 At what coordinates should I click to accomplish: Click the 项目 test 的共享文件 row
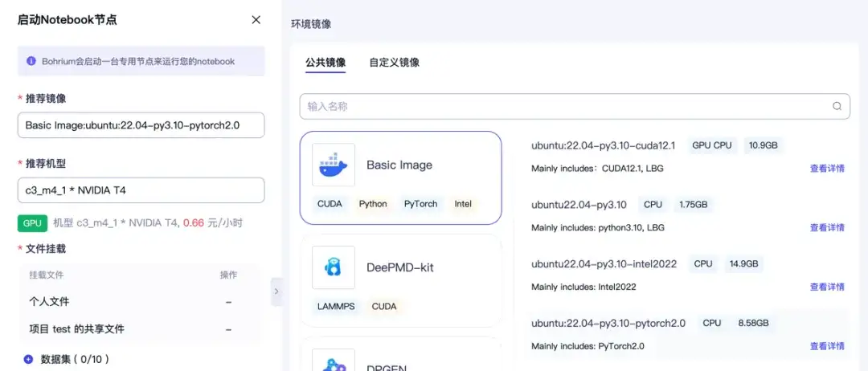140,329
